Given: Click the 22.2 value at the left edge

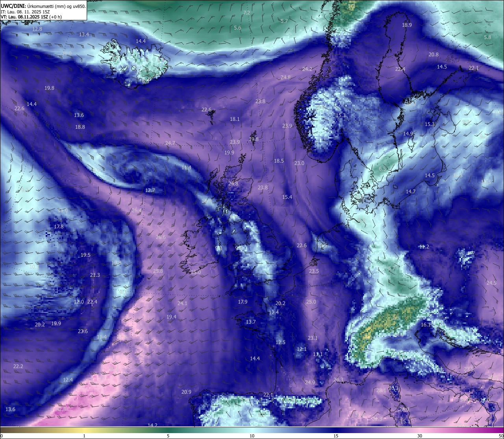Looking at the screenshot, I should (18, 367).
